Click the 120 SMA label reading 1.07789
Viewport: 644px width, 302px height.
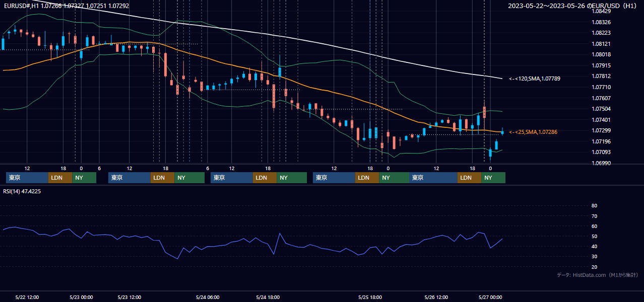click(534, 79)
